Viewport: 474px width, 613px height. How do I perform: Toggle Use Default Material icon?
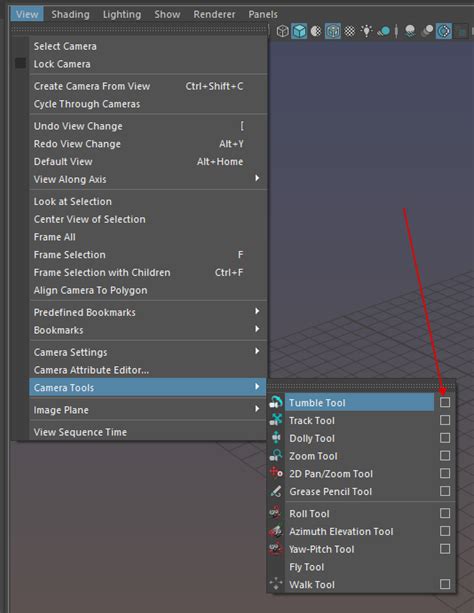point(316,31)
